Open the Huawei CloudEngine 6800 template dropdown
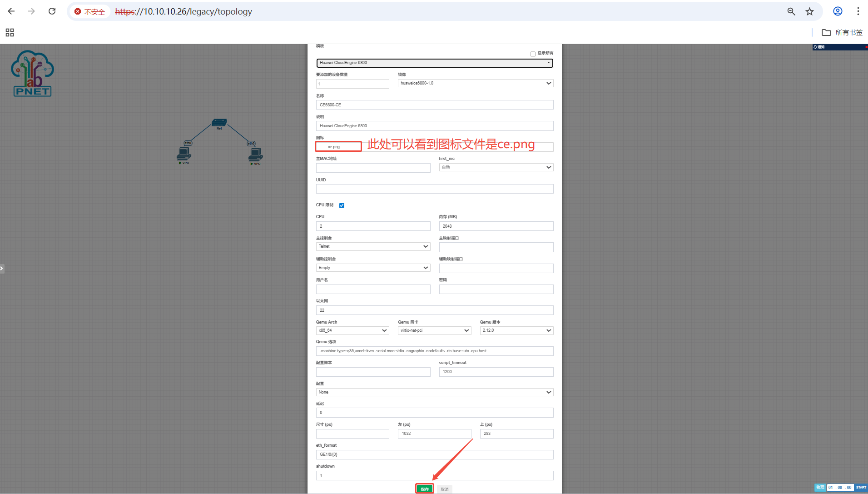The height and width of the screenshot is (494, 868). [x=435, y=63]
